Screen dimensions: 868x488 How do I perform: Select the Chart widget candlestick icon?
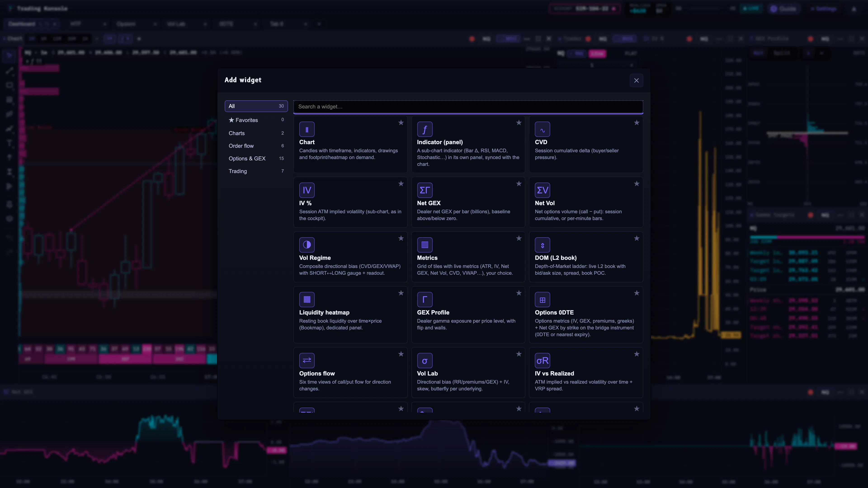(307, 129)
